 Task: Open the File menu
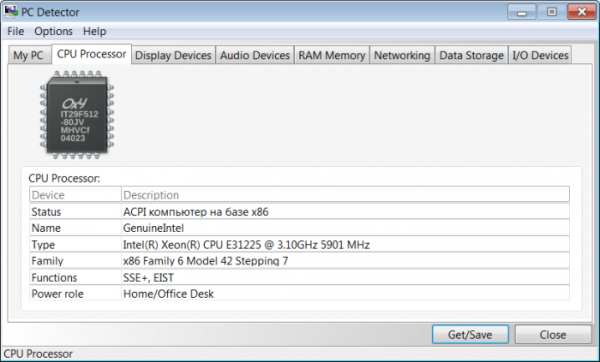(x=16, y=31)
